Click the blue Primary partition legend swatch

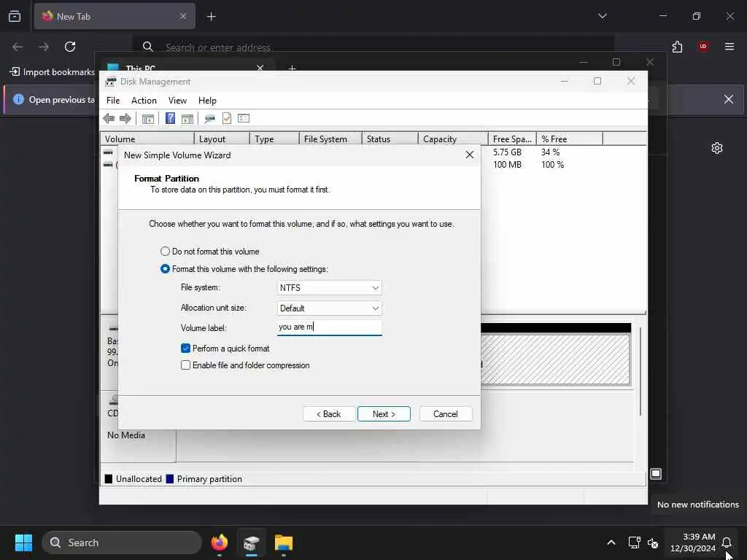coord(169,479)
